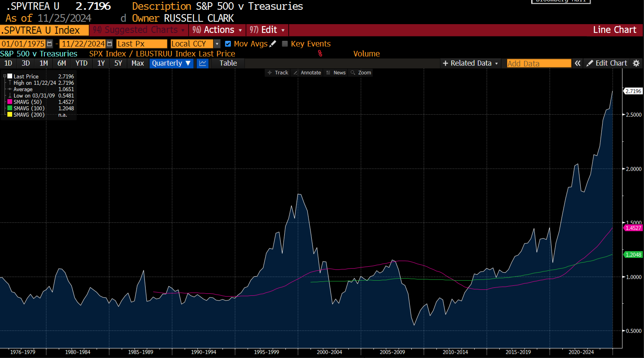This screenshot has width=644, height=358.
Task: Open the Quarterly periodicity dropdown
Action: coord(171,63)
